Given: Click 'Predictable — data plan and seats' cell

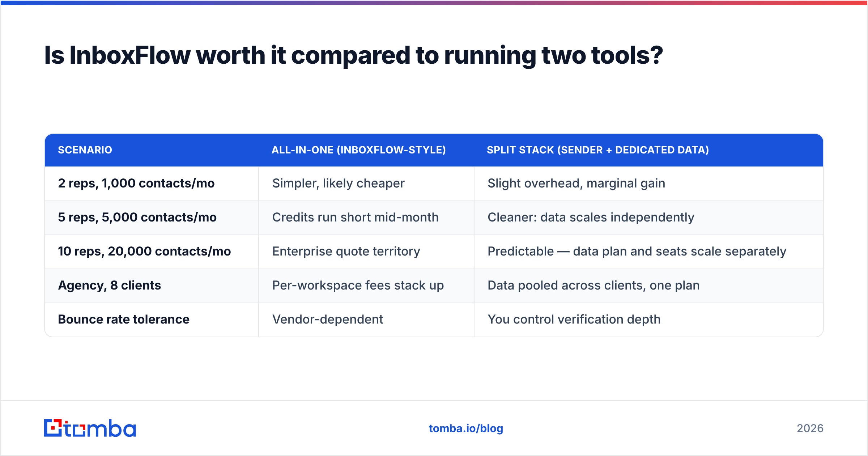Looking at the screenshot, I should point(648,252).
